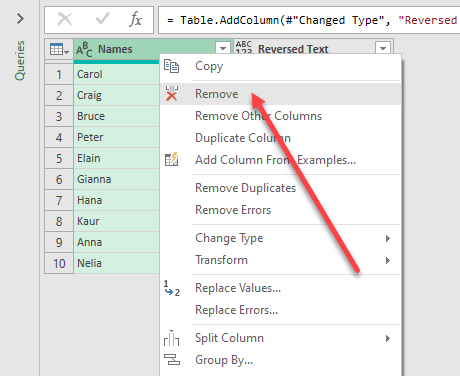Select the cell containing Gianna
This screenshot has height=376, width=460.
[x=116, y=179]
